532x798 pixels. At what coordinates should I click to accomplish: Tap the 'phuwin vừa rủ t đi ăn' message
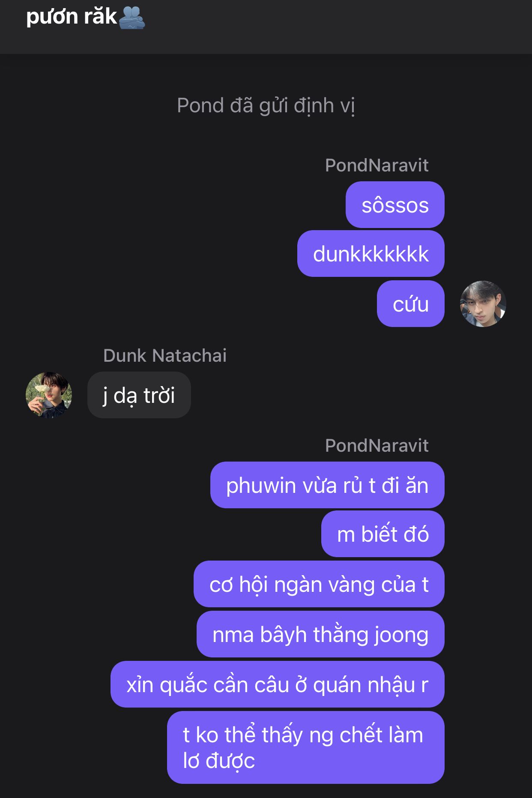[327, 485]
